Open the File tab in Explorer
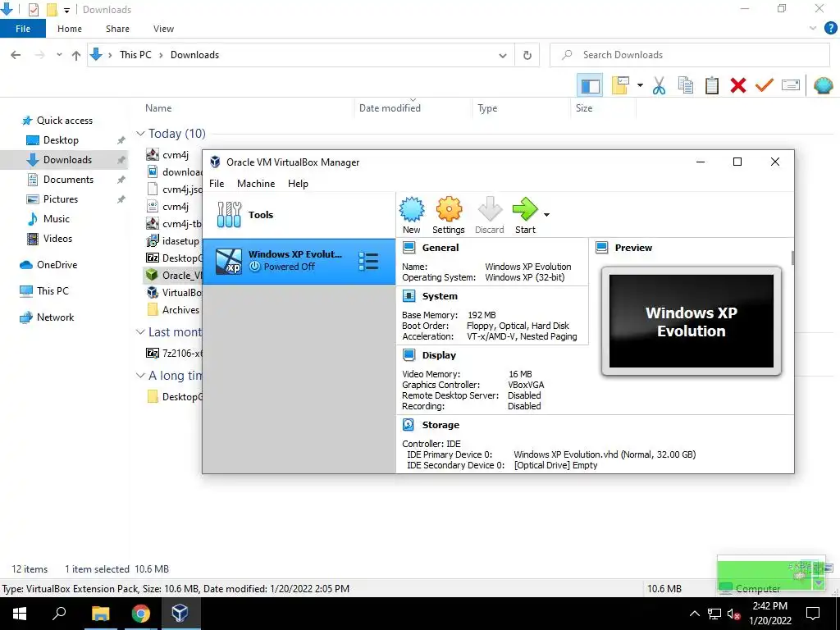840x630 pixels. pyautogui.click(x=23, y=29)
